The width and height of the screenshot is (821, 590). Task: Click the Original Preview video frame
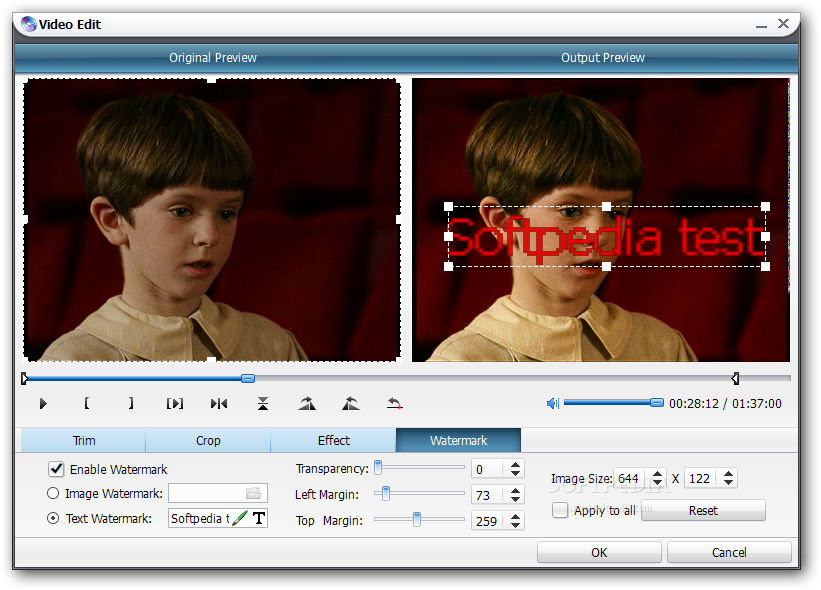coord(212,220)
